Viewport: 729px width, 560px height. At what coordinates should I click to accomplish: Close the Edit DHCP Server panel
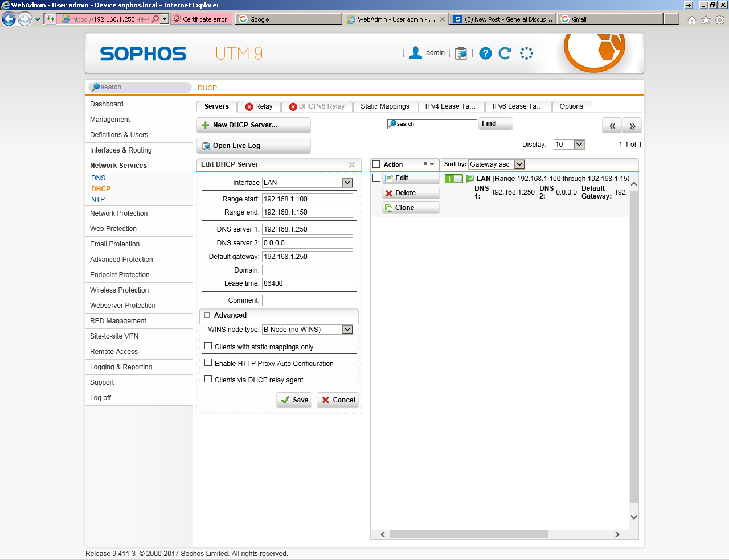351,164
